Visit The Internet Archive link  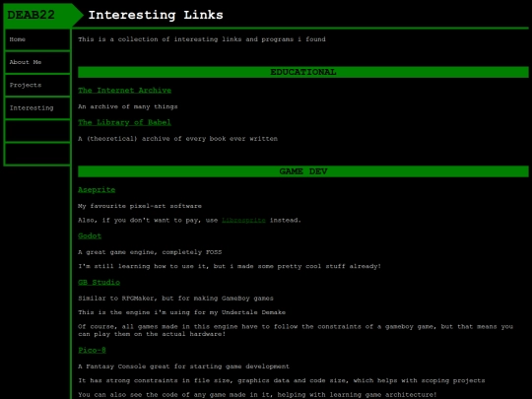[x=124, y=91]
